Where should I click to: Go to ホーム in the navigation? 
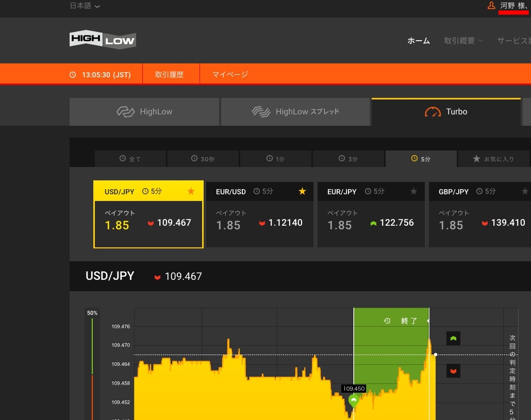419,41
